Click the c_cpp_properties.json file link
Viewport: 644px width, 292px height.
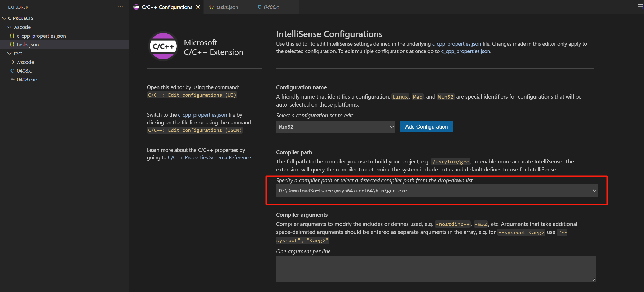click(x=202, y=114)
